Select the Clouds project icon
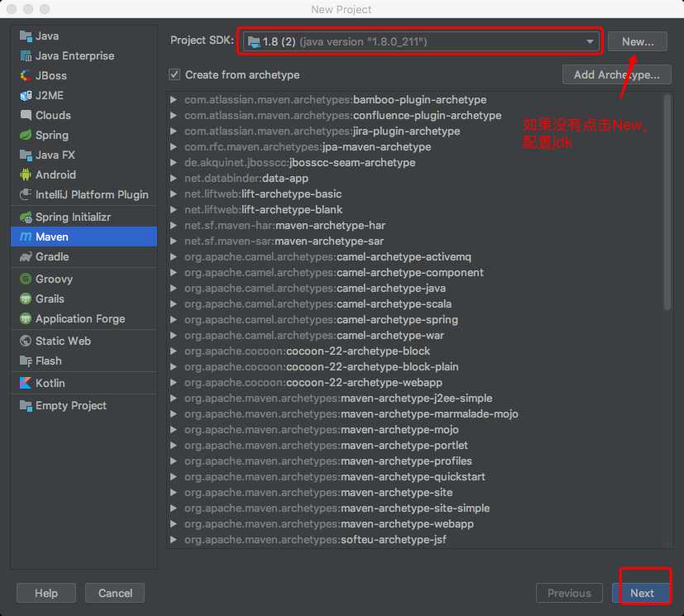This screenshot has height=616, width=684. (26, 115)
